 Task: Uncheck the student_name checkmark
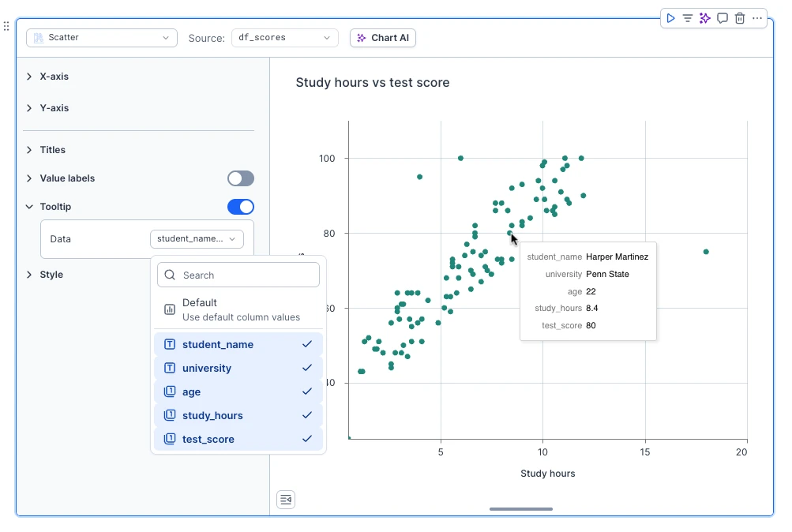click(307, 344)
